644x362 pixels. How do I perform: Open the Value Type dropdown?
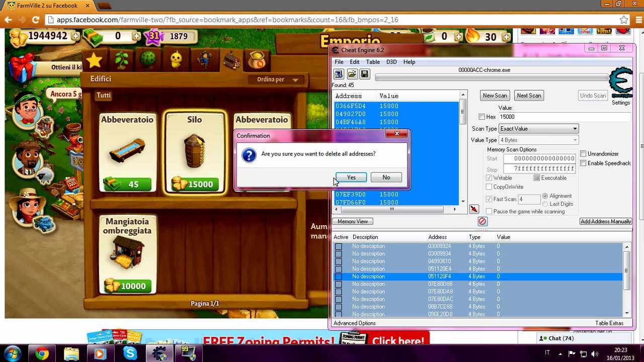click(x=538, y=140)
